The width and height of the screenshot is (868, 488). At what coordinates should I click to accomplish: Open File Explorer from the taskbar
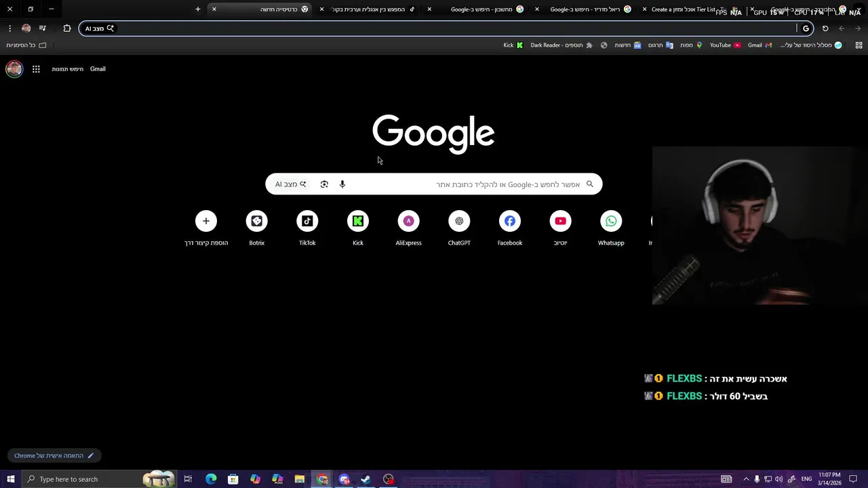300,479
